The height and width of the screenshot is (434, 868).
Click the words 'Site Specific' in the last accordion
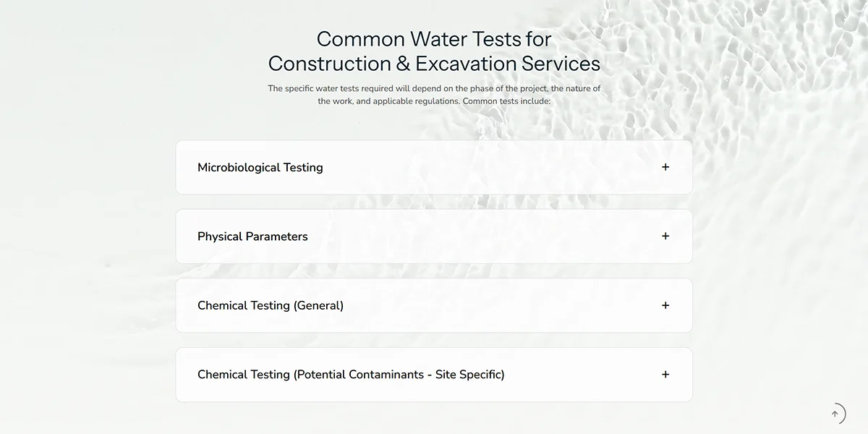468,375
